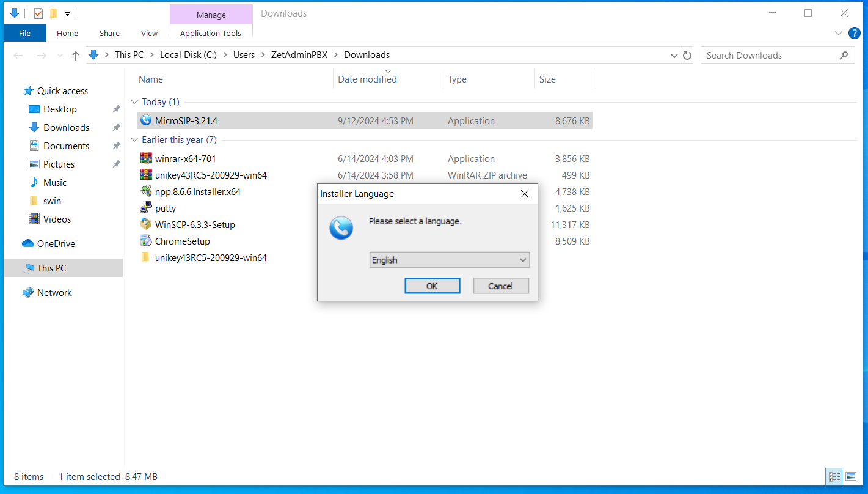Select the ChromeSetup installer icon
The height and width of the screenshot is (494, 868).
145,241
